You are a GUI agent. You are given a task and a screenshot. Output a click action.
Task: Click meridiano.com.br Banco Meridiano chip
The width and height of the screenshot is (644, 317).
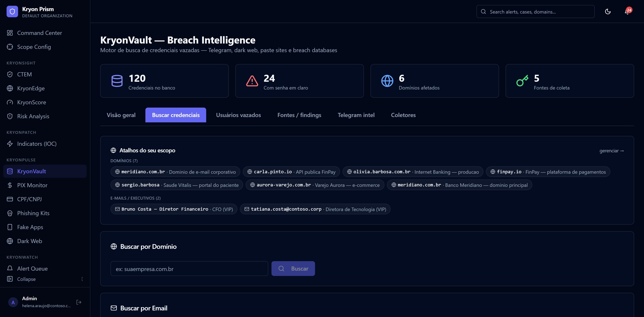click(x=460, y=185)
